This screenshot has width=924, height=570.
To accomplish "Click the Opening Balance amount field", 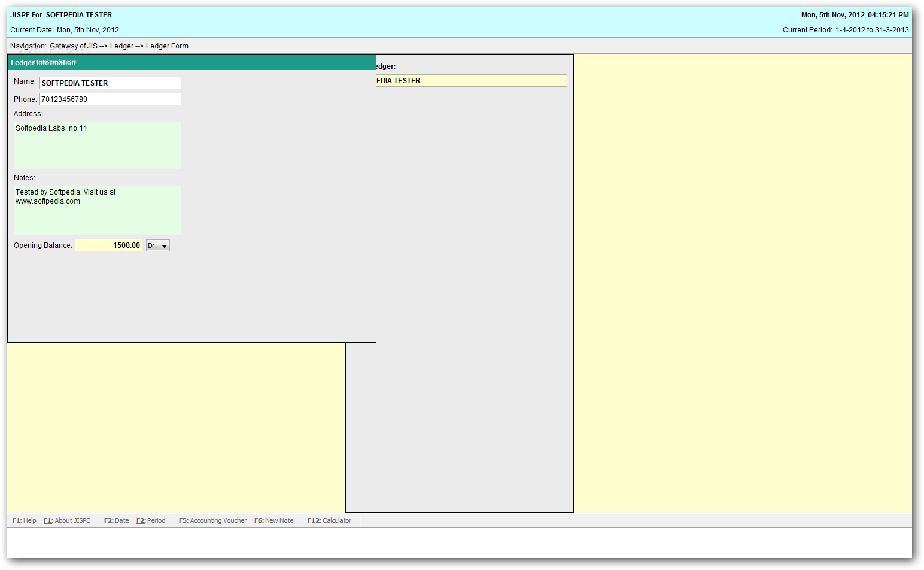I will (x=108, y=245).
